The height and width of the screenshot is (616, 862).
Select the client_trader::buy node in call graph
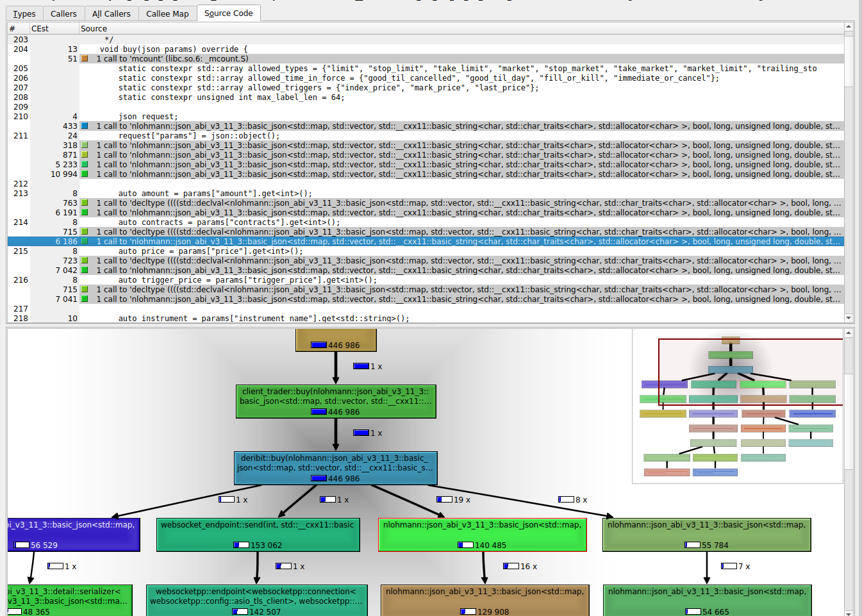tap(336, 401)
